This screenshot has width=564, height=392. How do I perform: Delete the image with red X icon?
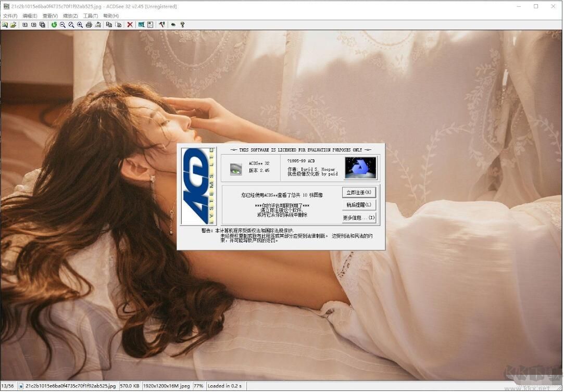point(130,24)
